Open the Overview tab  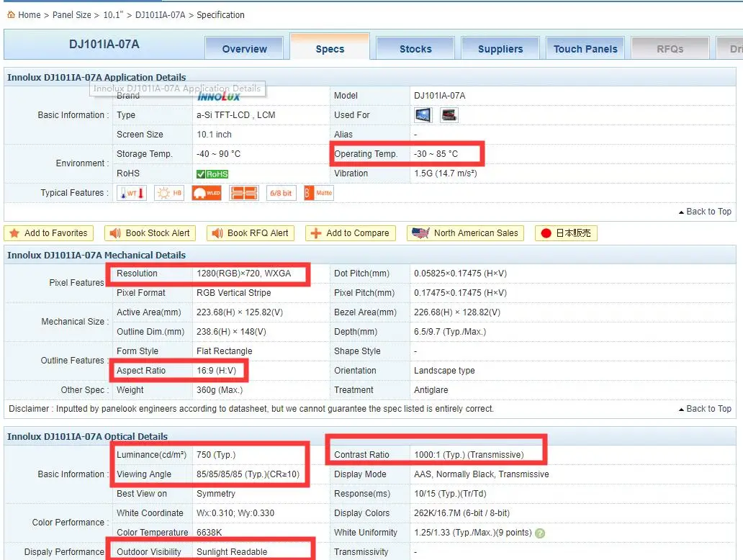click(x=245, y=48)
